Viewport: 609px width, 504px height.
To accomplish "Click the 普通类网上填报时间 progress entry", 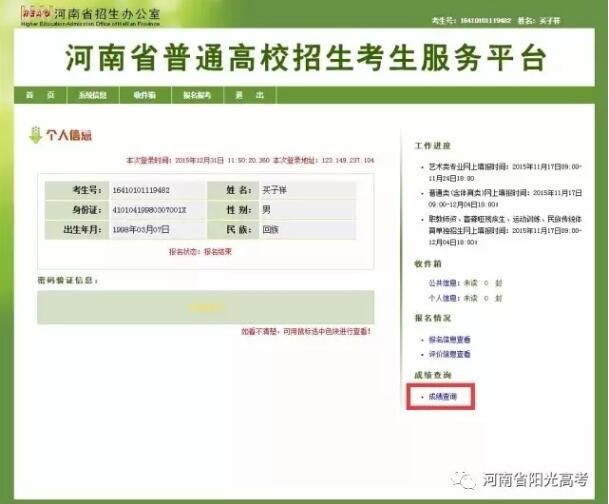I will [x=505, y=198].
